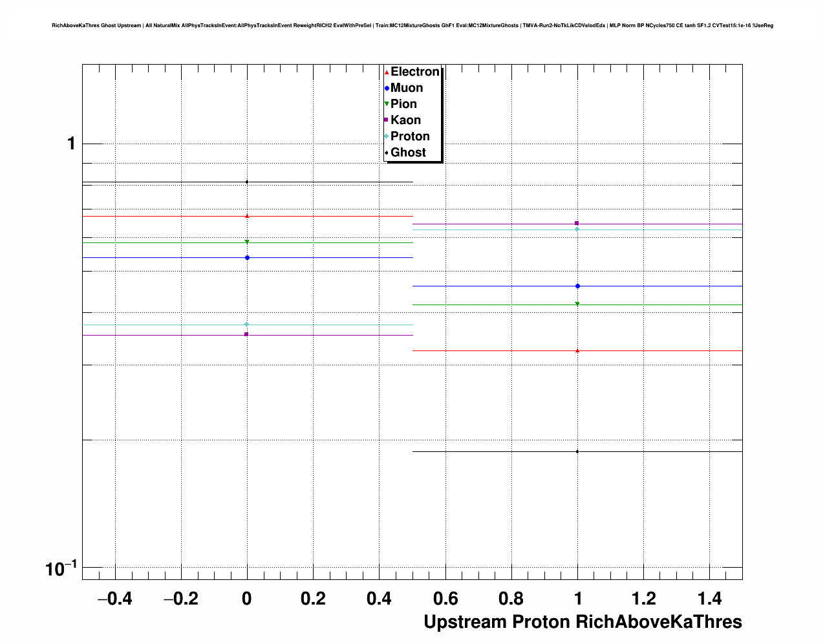The image size is (825, 644).
Task: Click the Electron legend label text
Action: click(x=414, y=72)
